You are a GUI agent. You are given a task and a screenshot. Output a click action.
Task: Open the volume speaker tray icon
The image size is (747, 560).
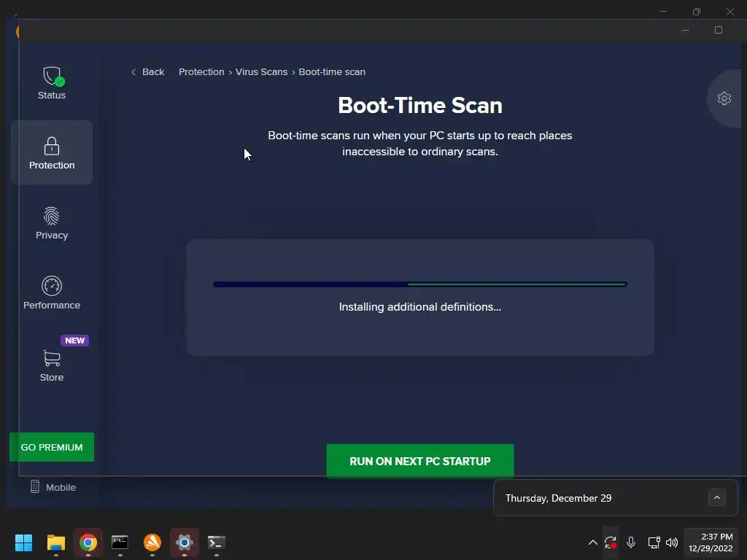click(672, 542)
